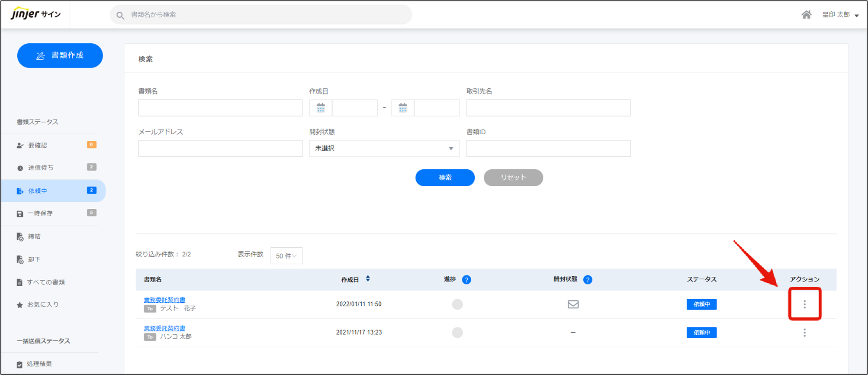
Task: Sort the list by 作成日 arrows
Action: click(368, 279)
